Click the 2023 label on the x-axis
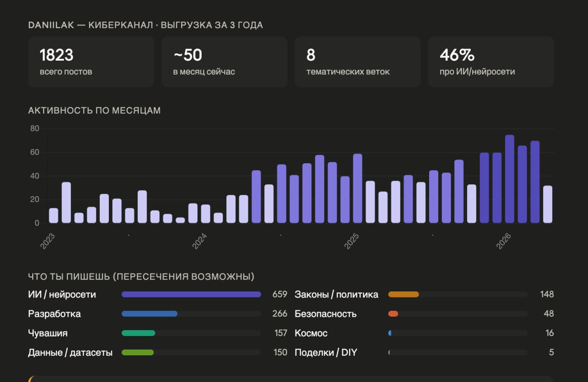 47,241
